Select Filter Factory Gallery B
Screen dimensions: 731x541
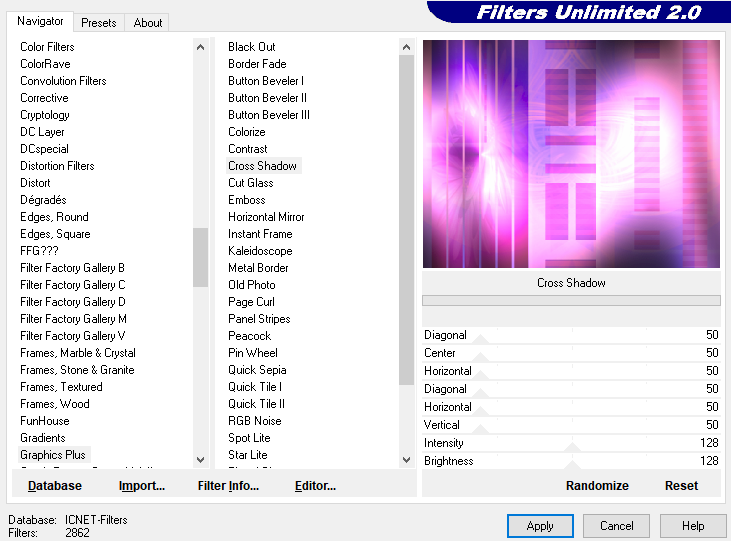[x=72, y=268]
